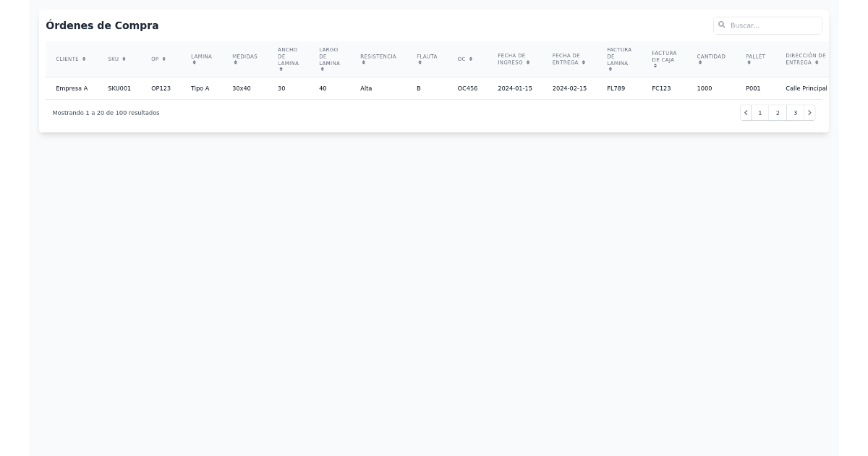Click the OC column sort icon
The width and height of the screenshot is (868, 456).
coord(471,59)
